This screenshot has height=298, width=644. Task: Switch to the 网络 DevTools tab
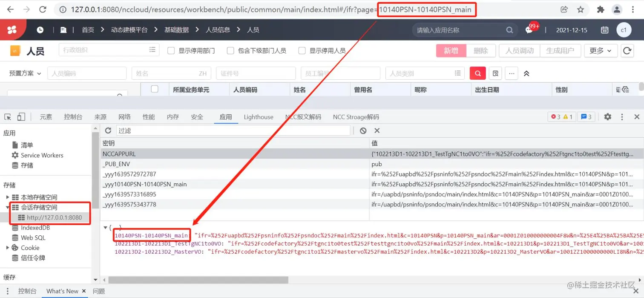[124, 116]
